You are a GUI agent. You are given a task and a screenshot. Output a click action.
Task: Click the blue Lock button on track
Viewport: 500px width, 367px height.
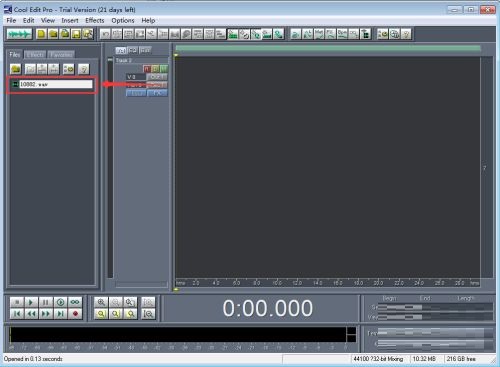136,93
